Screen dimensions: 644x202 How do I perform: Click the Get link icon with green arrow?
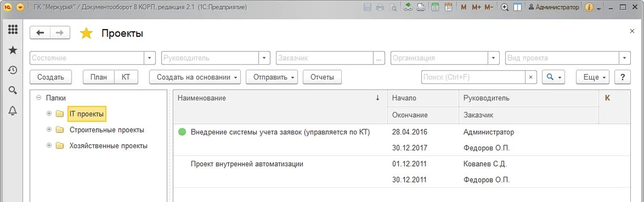(408, 7)
